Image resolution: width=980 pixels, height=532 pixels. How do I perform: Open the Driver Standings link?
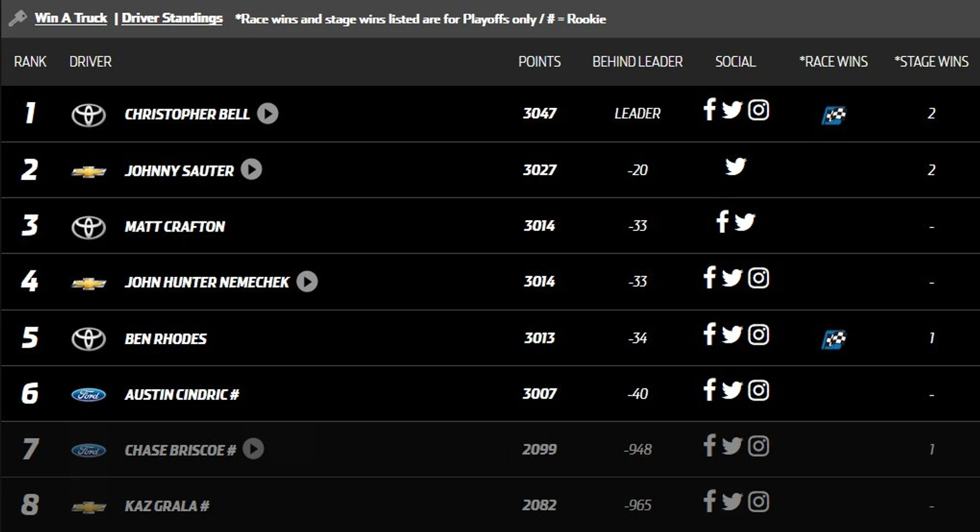click(172, 18)
